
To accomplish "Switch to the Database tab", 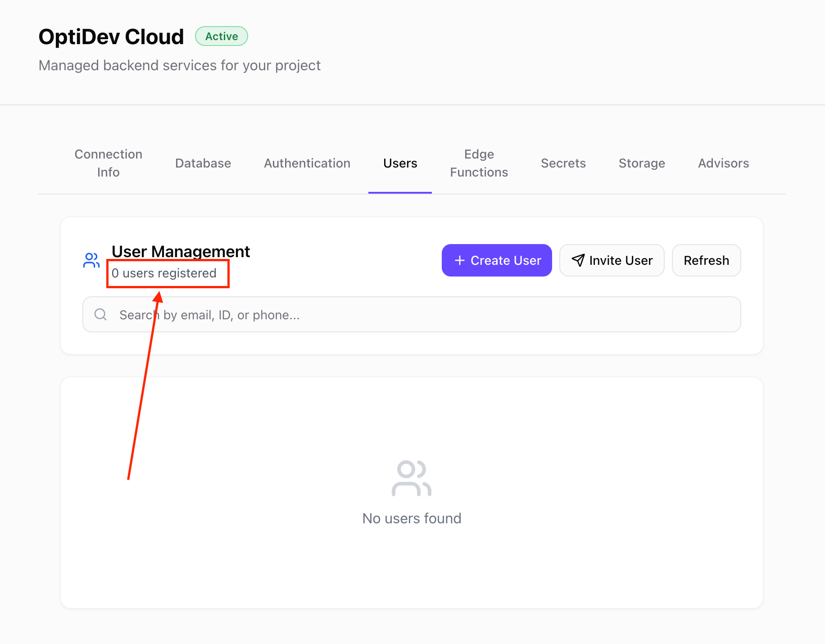I will coord(203,163).
